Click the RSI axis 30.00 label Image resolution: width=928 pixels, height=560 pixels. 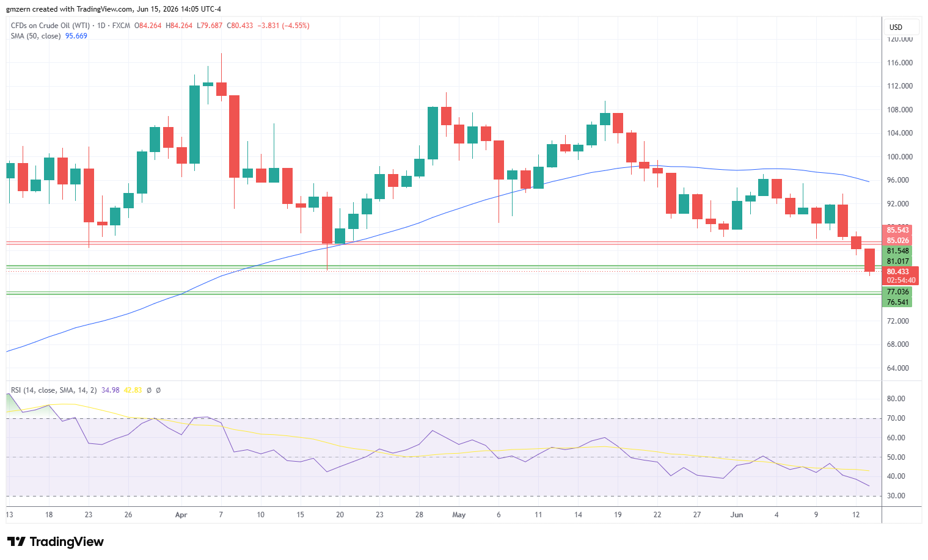[896, 496]
